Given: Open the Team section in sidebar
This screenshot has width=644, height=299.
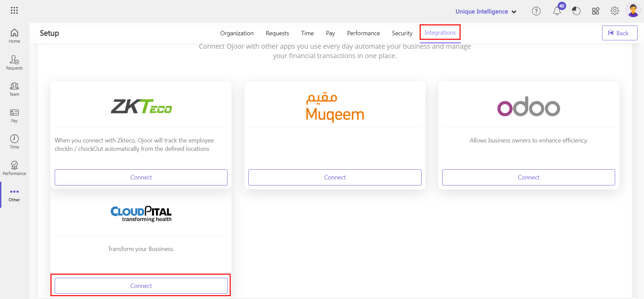Looking at the screenshot, I should pos(14,89).
